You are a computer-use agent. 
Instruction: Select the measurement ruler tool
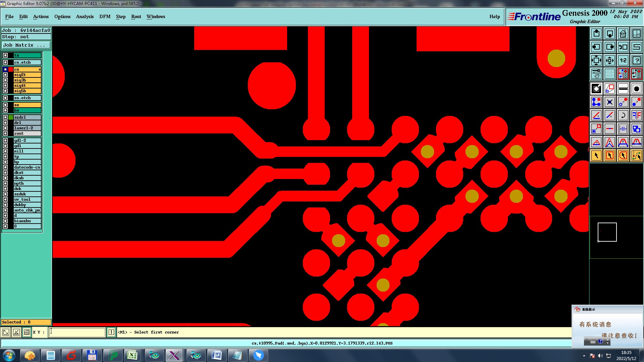coord(623,88)
